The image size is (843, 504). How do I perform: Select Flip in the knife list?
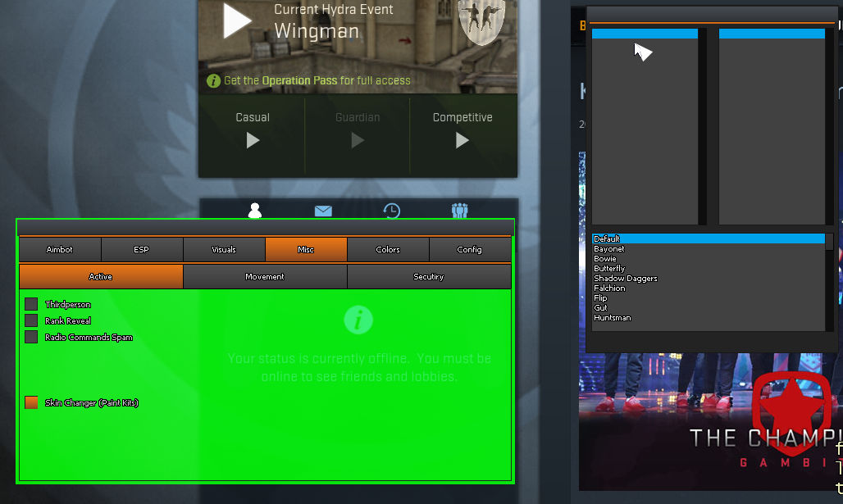(x=708, y=297)
